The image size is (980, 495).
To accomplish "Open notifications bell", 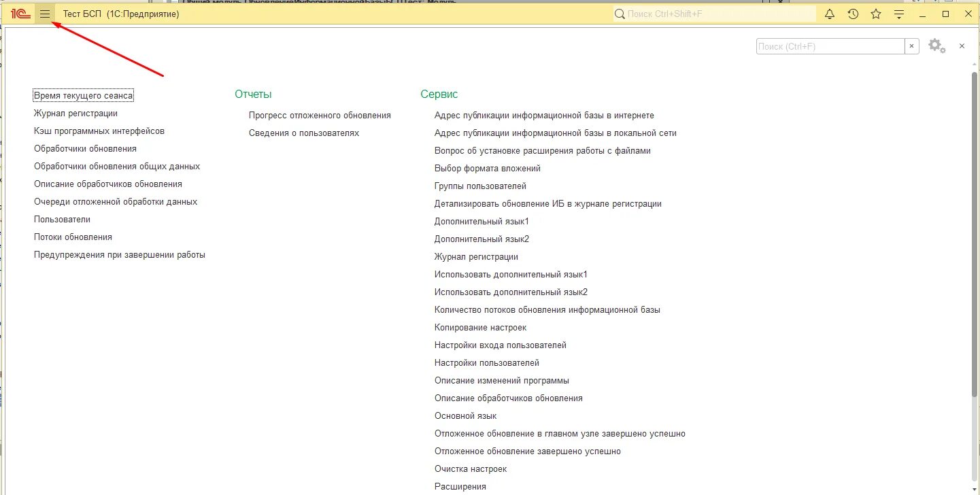I will click(x=830, y=14).
